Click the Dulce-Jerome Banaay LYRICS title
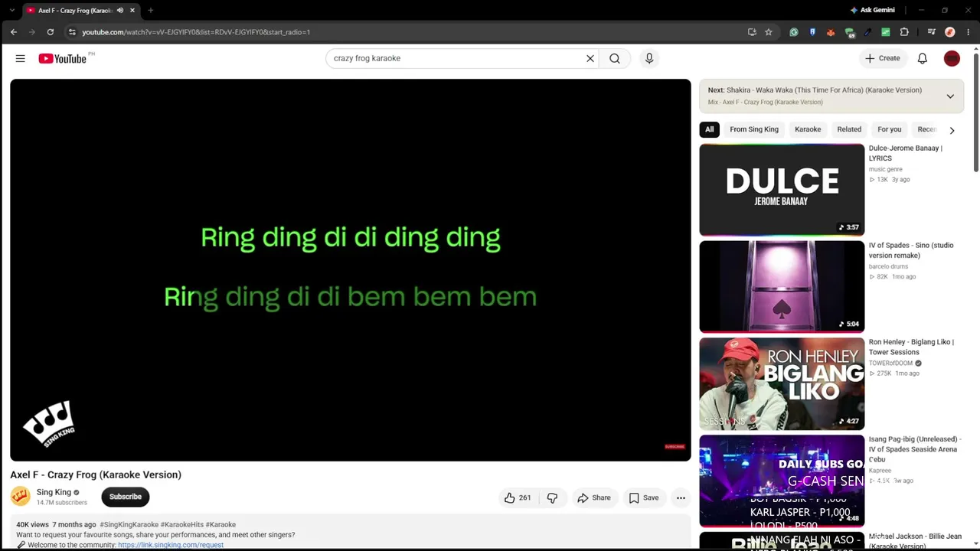Viewport: 980px width, 551px height. [x=906, y=153]
